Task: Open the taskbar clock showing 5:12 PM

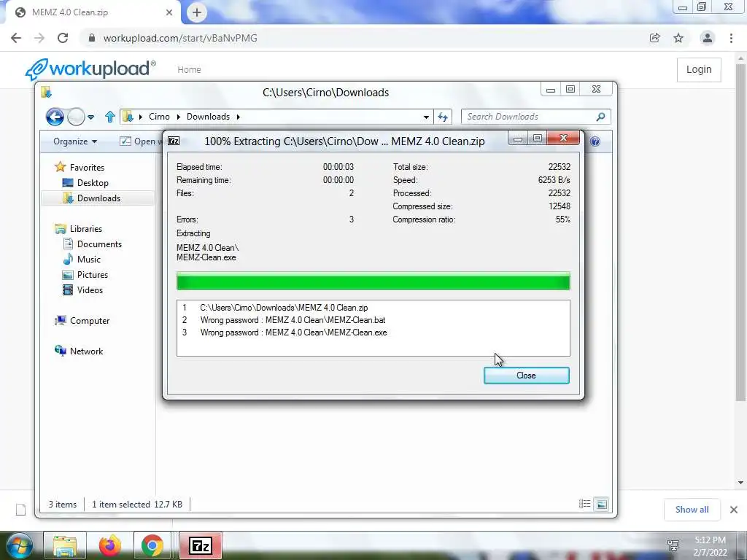Action: click(710, 546)
